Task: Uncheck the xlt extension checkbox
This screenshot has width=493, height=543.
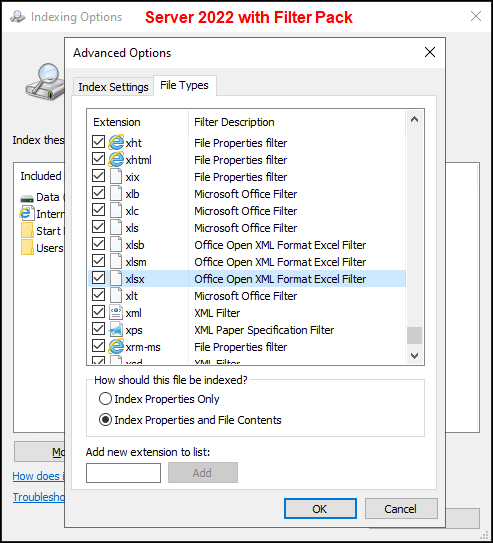Action: coord(98,295)
